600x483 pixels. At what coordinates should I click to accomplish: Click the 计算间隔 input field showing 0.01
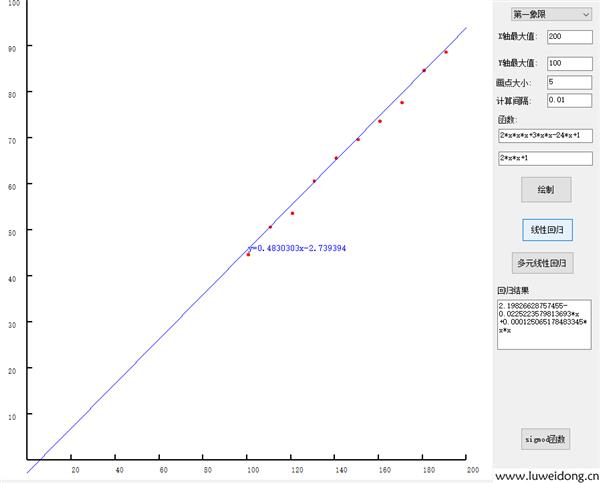click(x=569, y=100)
